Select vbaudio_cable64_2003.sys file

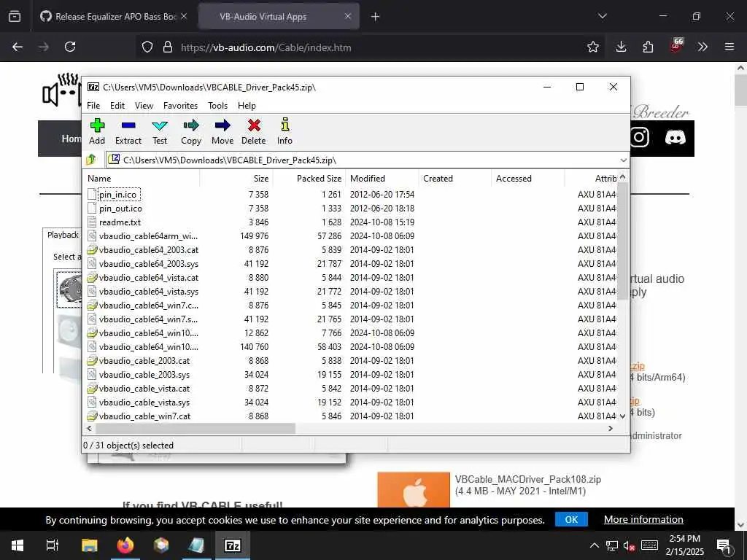point(149,263)
